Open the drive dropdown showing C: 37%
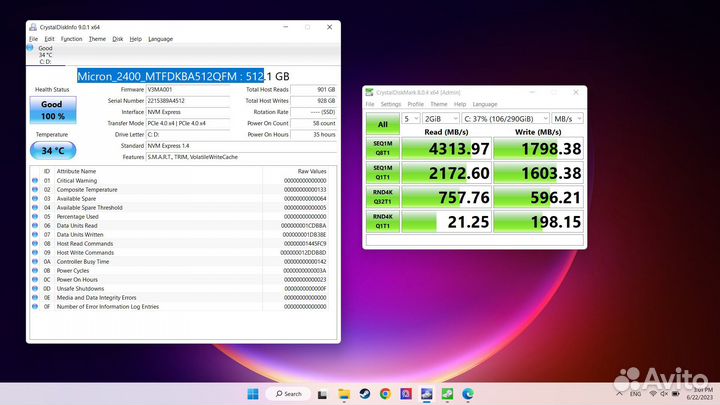This screenshot has width=720, height=405. click(x=505, y=118)
